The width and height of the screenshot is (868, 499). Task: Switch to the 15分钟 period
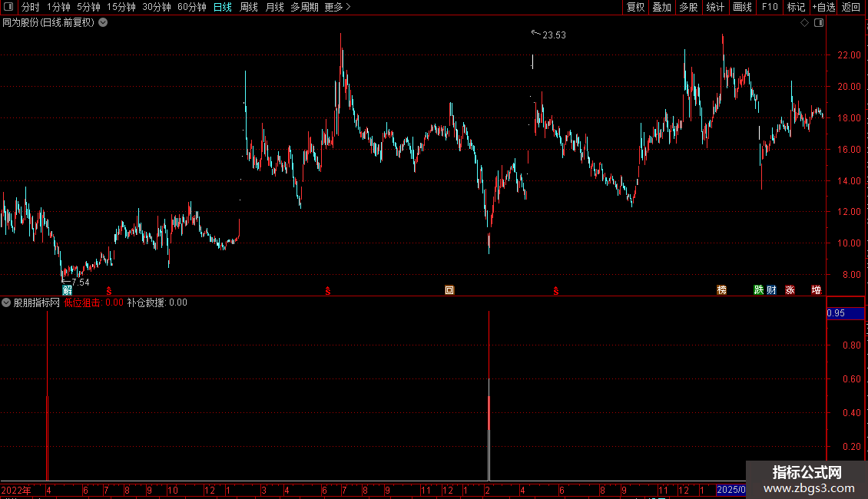[x=121, y=7]
